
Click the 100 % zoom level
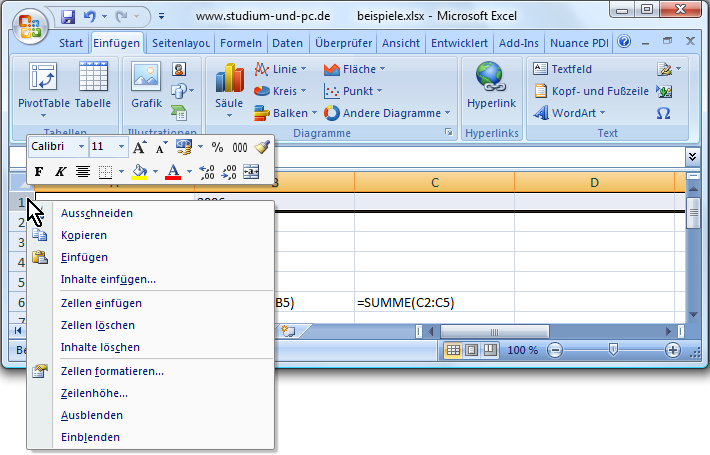pyautogui.click(x=523, y=350)
